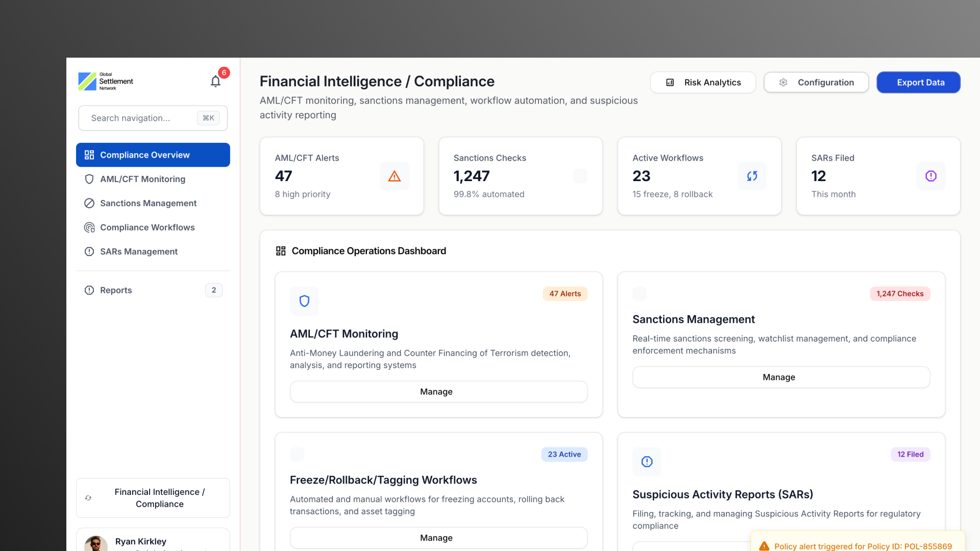Switch module via Financial Intelligence / Compliance selector

[153, 498]
